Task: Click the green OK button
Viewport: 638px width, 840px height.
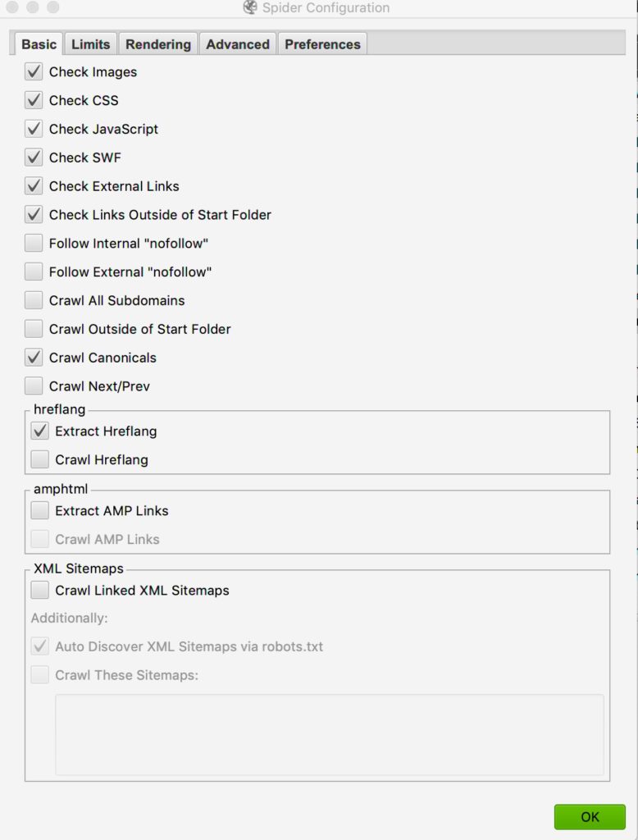Action: (590, 816)
